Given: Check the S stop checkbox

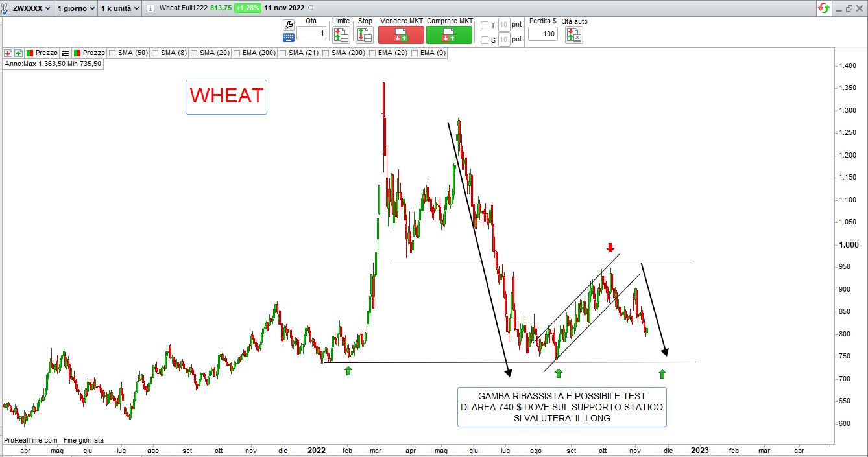Looking at the screenshot, I should [484, 40].
